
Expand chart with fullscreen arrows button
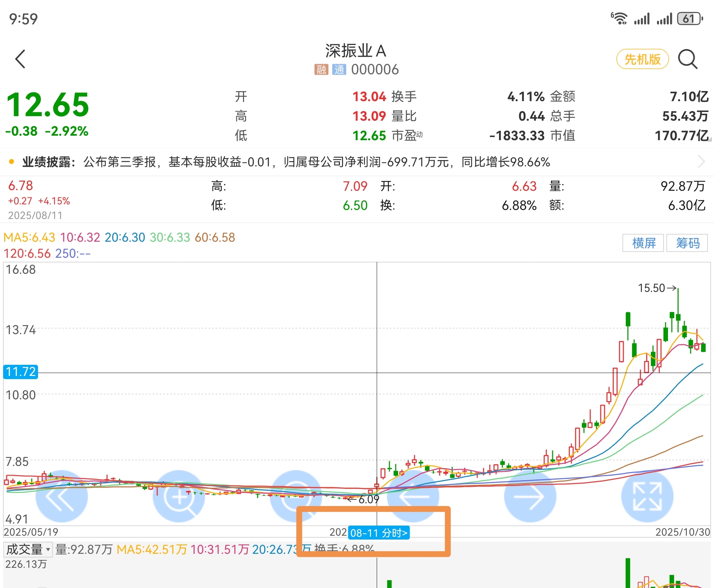pyautogui.click(x=647, y=496)
